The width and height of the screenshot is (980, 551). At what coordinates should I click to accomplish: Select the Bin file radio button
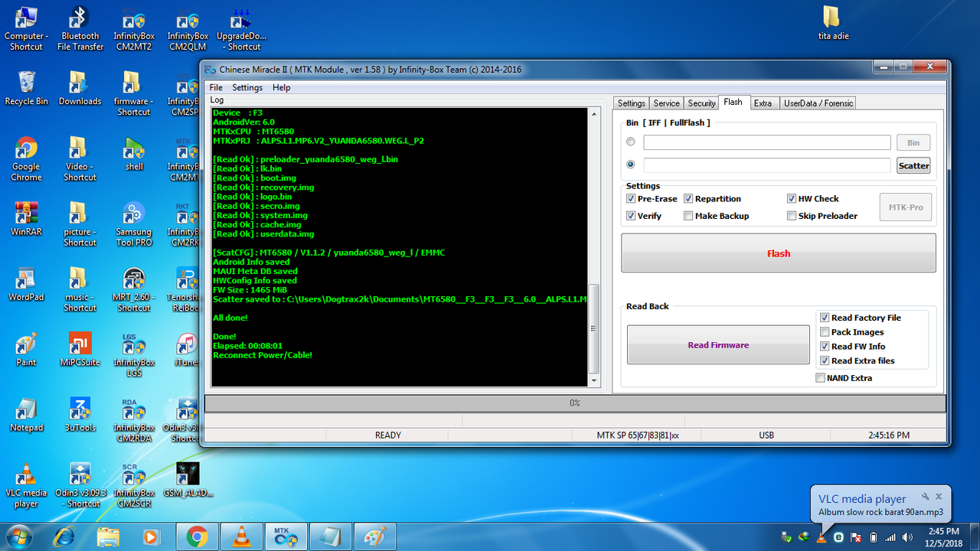click(631, 142)
